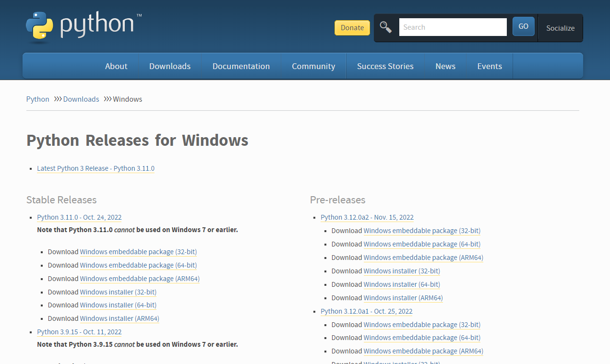
Task: Click the magnifying glass search icon
Action: [386, 27]
